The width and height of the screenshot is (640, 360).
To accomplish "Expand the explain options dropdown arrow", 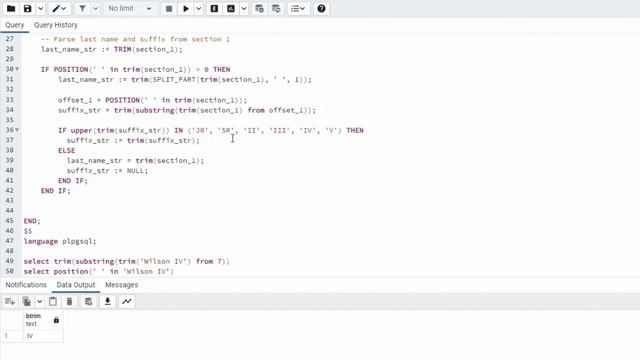I will [x=244, y=9].
